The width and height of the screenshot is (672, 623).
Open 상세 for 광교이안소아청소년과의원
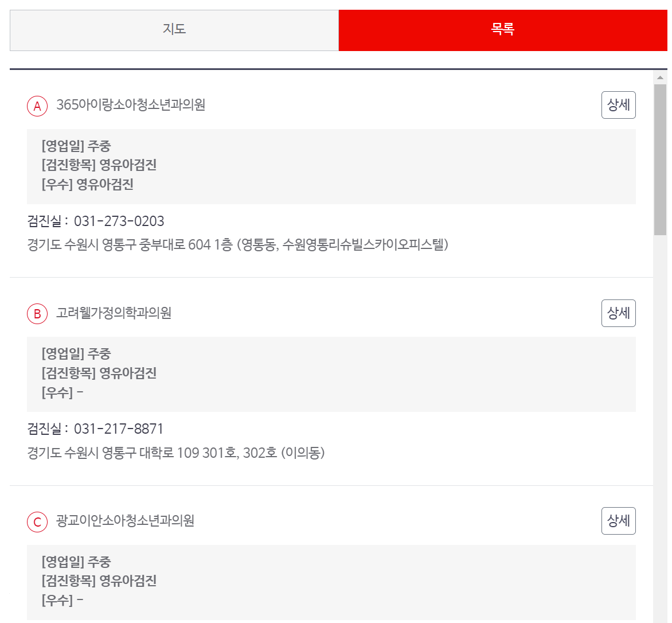(x=618, y=521)
